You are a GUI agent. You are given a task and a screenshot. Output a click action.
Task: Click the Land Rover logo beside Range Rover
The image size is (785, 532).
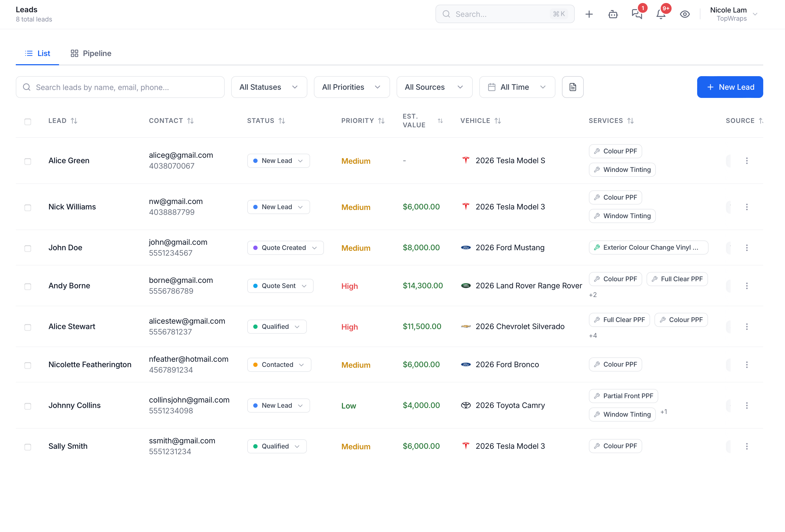466,286
